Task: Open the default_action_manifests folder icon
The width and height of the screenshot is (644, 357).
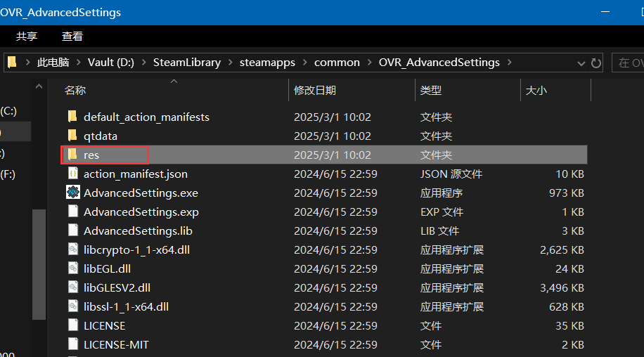Action: pyautogui.click(x=72, y=117)
